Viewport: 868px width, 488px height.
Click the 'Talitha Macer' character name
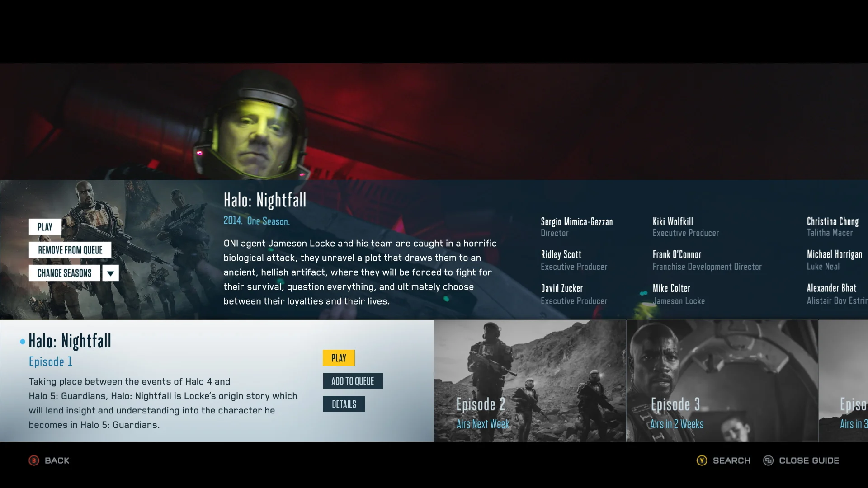point(830,233)
